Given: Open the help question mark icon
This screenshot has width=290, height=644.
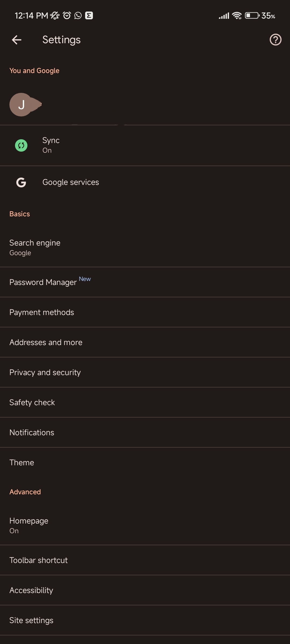Looking at the screenshot, I should point(275,40).
